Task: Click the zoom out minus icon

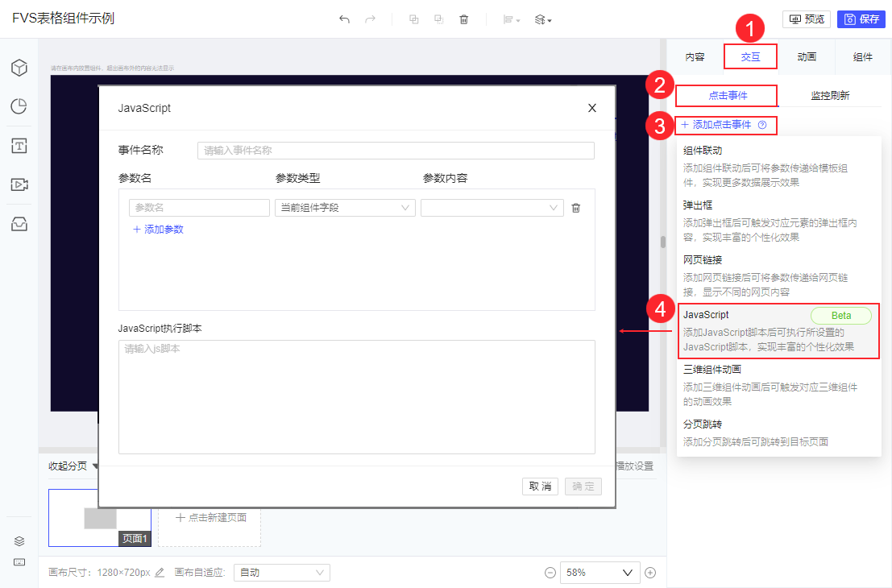Action: [550, 573]
